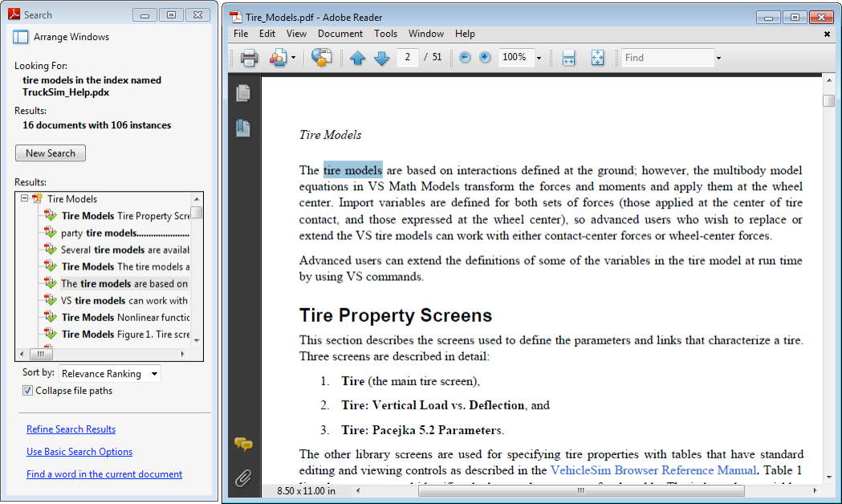Open the collaborate icon dropdown arrow
842x504 pixels.
(293, 58)
